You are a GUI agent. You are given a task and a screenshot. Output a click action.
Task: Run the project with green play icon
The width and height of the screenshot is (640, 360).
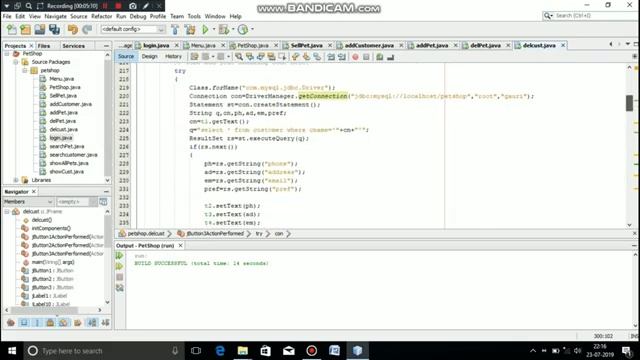click(x=205, y=29)
